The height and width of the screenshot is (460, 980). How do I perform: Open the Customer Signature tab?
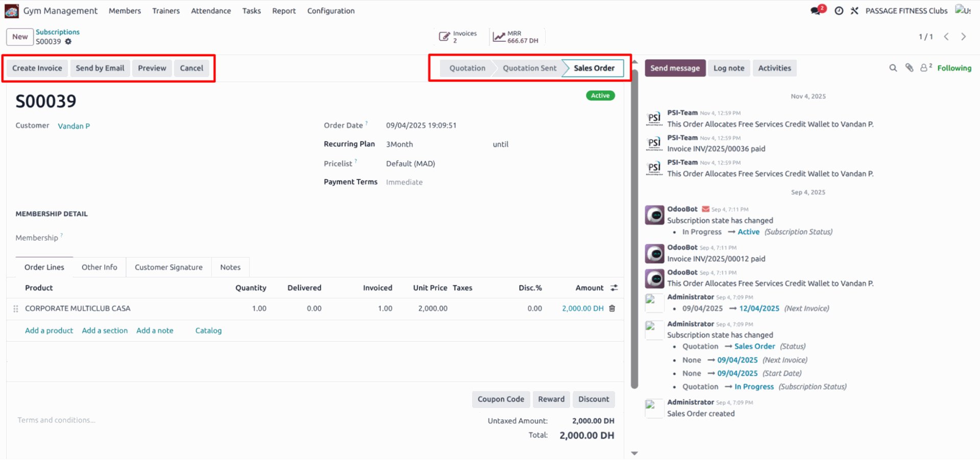pos(168,267)
